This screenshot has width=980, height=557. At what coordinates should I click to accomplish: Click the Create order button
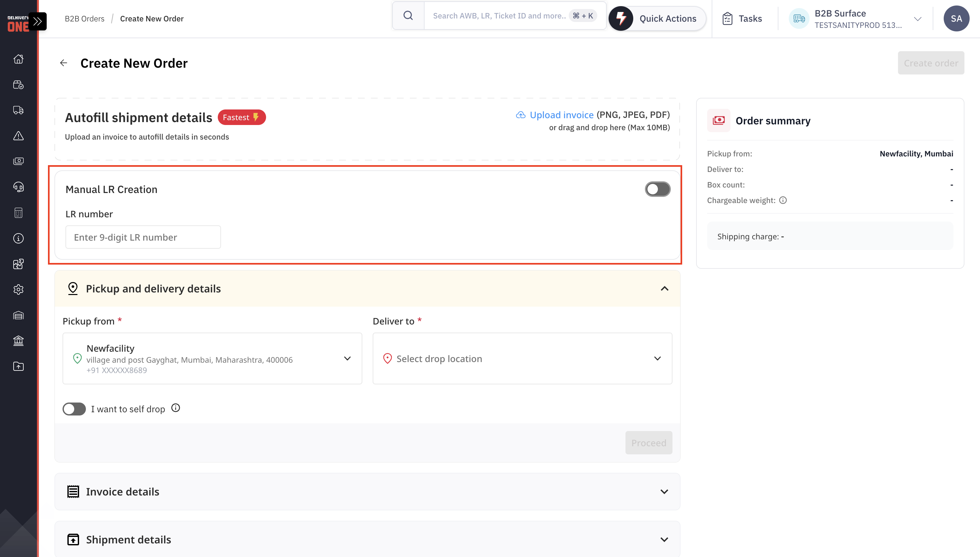tap(931, 63)
